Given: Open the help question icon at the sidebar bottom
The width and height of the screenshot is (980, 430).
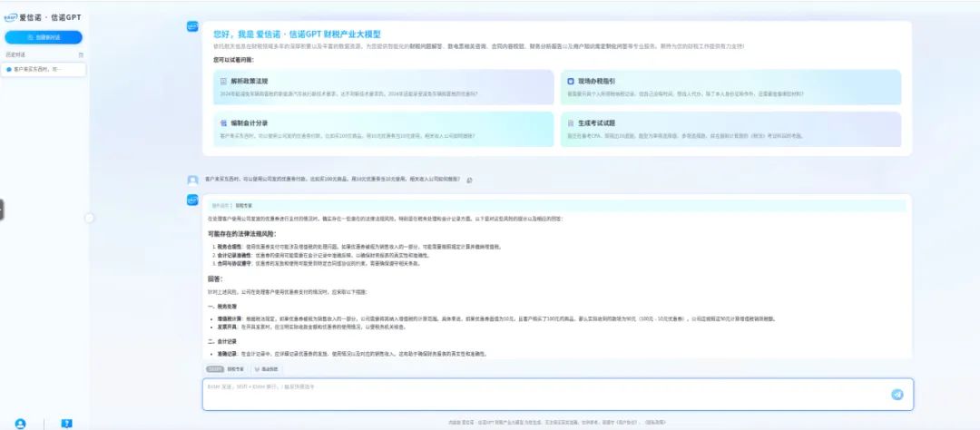Looking at the screenshot, I should [67, 423].
